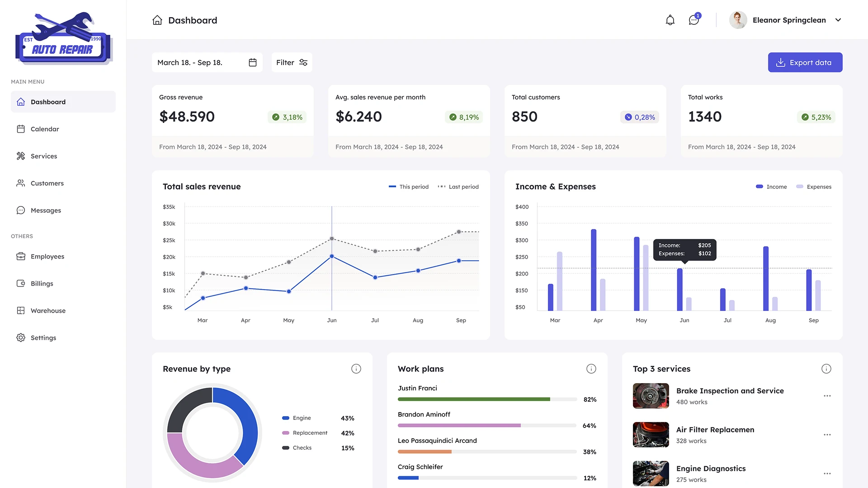868x488 pixels.
Task: Open the Billings section
Action: click(x=42, y=283)
